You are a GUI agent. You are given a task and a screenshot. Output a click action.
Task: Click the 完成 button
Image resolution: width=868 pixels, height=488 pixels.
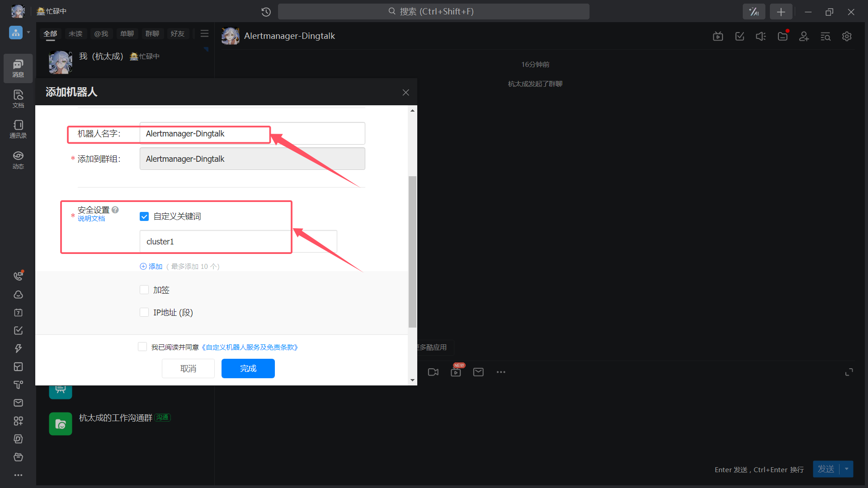(x=248, y=368)
